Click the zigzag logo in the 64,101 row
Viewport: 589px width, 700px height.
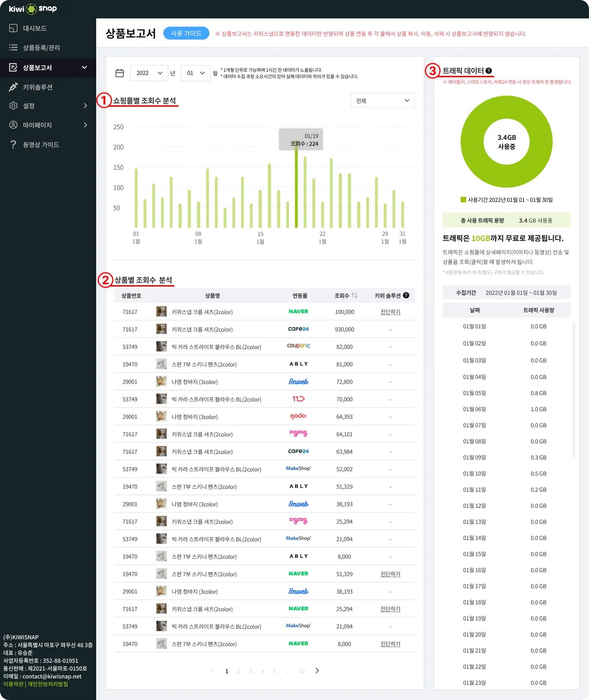[x=299, y=433]
